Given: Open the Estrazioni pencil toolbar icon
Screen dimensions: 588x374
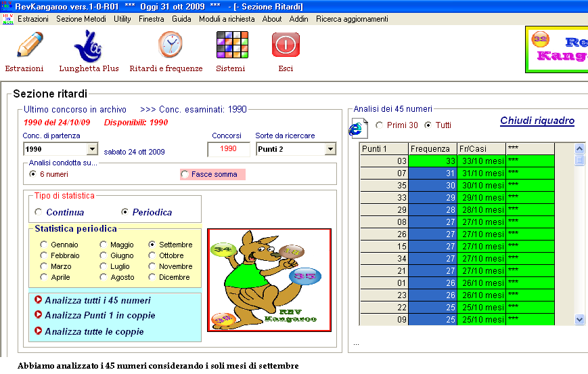Looking at the screenshot, I should click(x=30, y=44).
